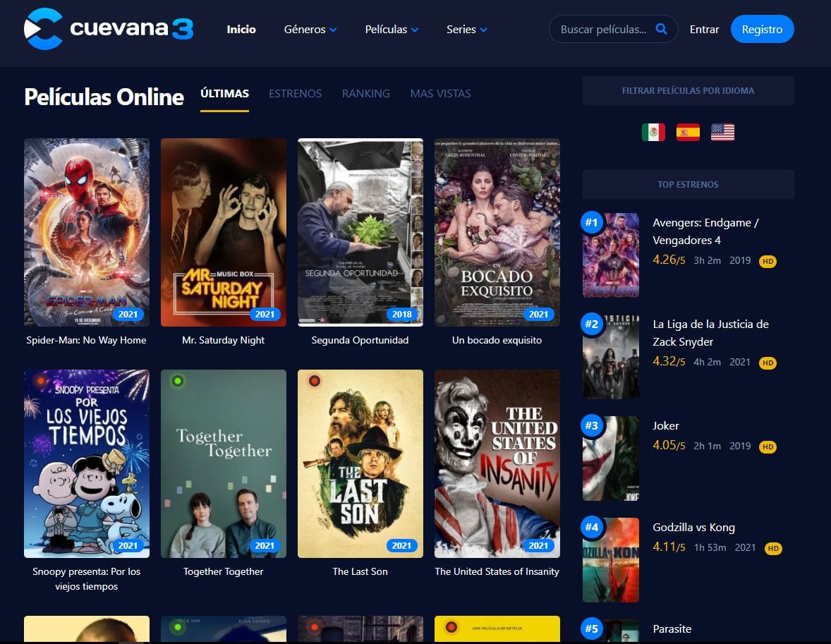The height and width of the screenshot is (644, 831).
Task: Click the #1 rank badge for Avengers Endgame
Action: pyautogui.click(x=593, y=221)
